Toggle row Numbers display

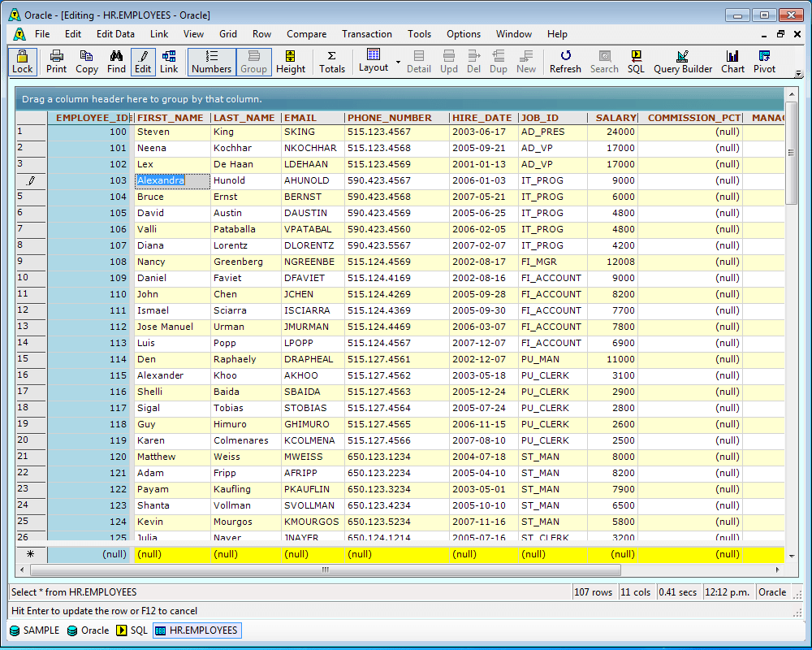211,62
